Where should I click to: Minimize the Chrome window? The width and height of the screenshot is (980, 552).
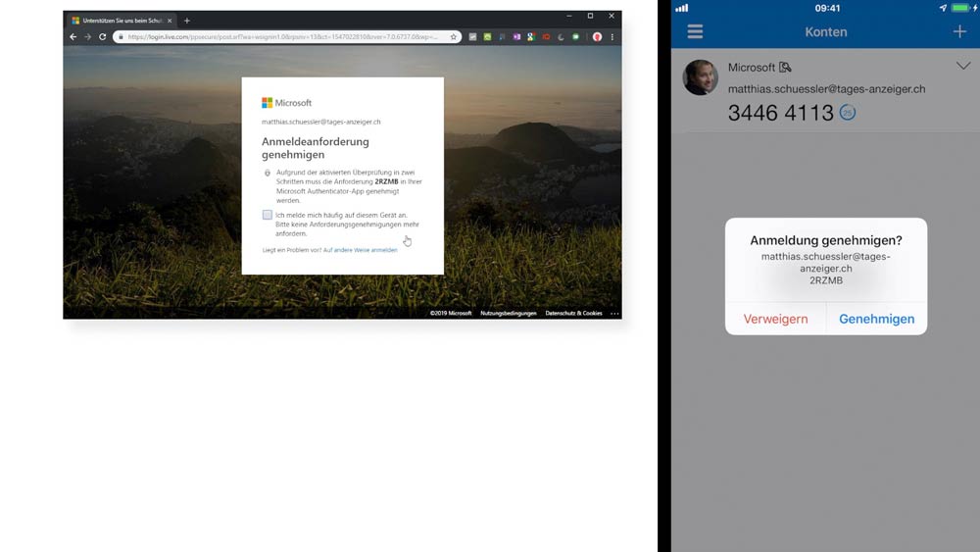coord(568,16)
